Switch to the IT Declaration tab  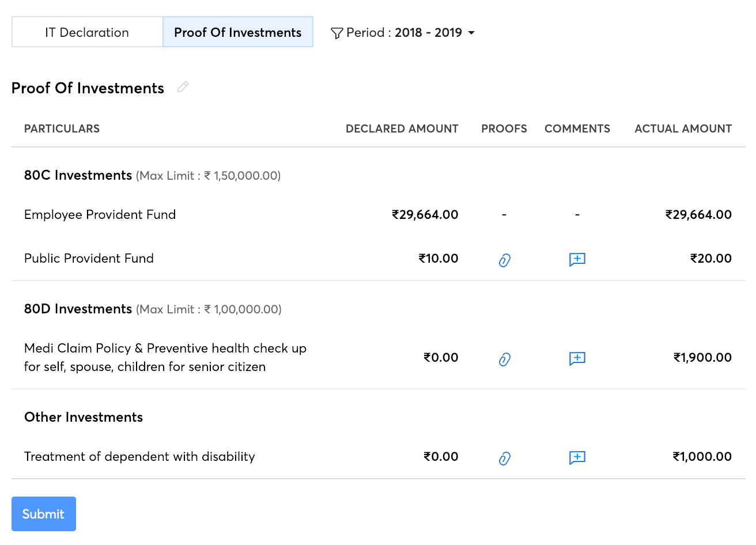point(87,32)
